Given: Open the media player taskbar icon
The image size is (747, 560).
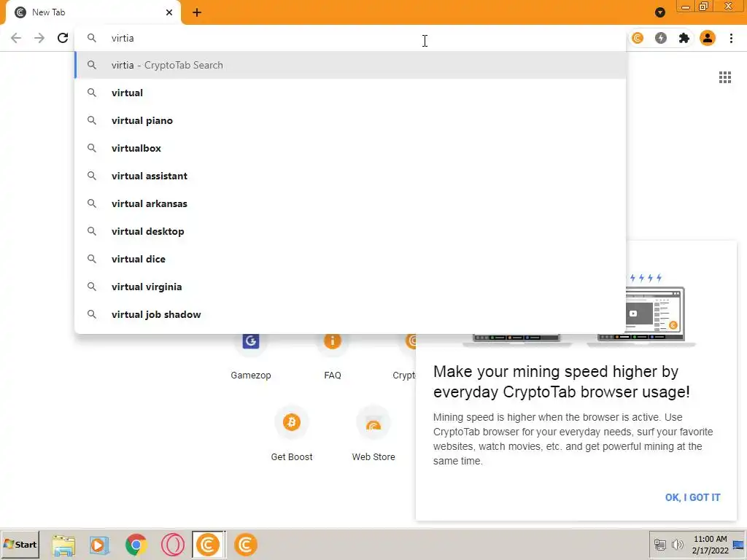Looking at the screenshot, I should click(99, 545).
